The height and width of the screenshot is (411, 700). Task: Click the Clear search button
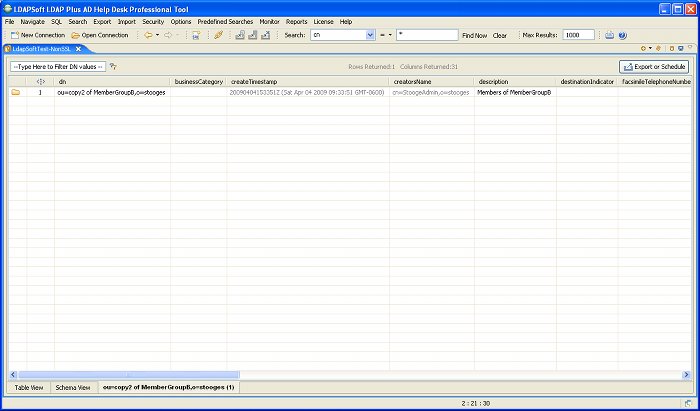click(500, 35)
